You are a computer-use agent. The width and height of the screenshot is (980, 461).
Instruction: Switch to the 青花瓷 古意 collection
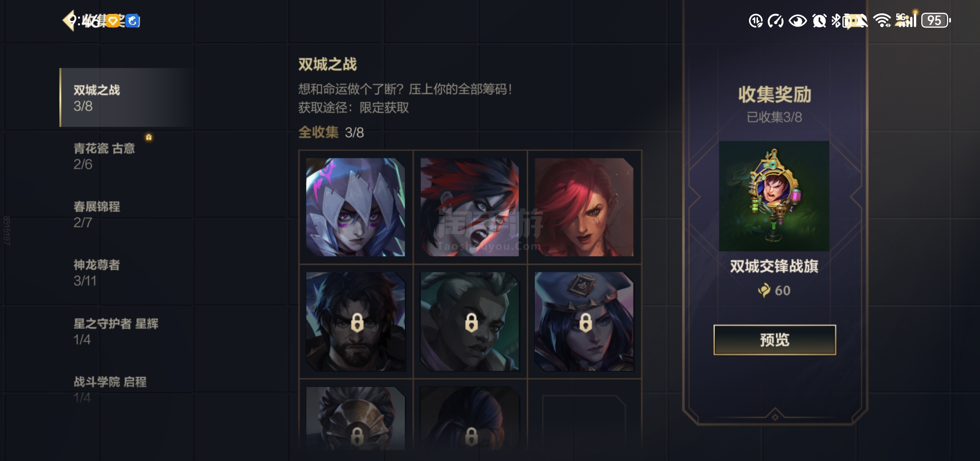click(126, 156)
